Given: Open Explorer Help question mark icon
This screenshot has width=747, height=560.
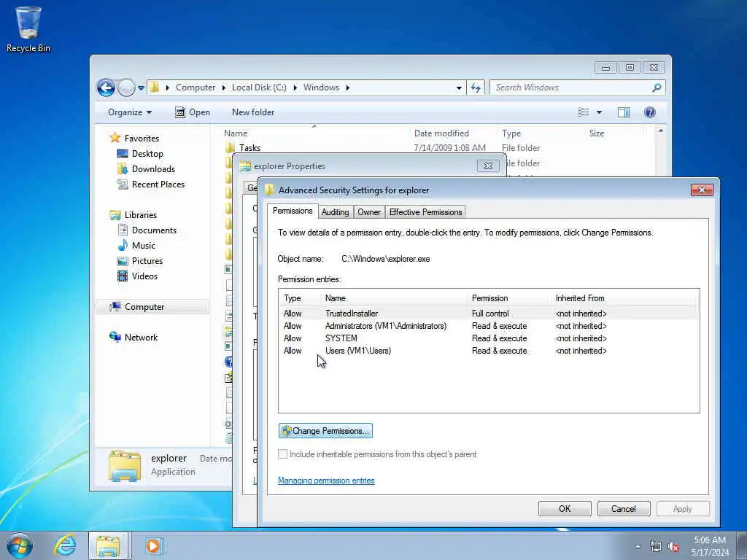Looking at the screenshot, I should click(x=650, y=112).
